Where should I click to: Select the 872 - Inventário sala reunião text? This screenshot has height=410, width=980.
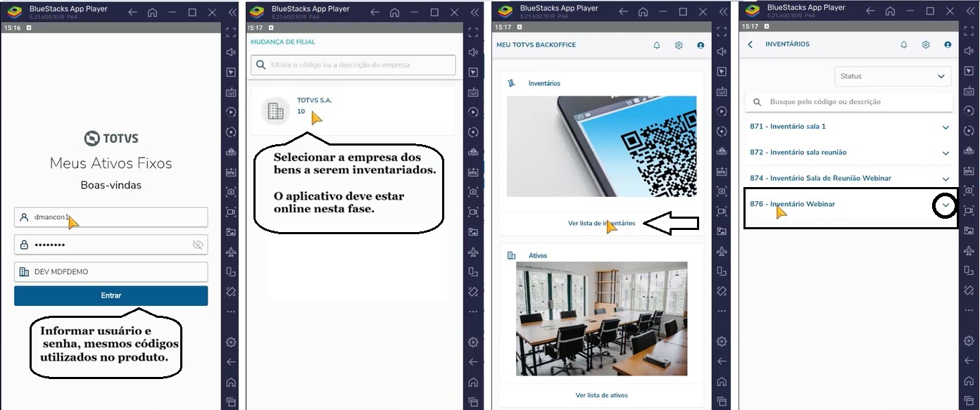[798, 153]
